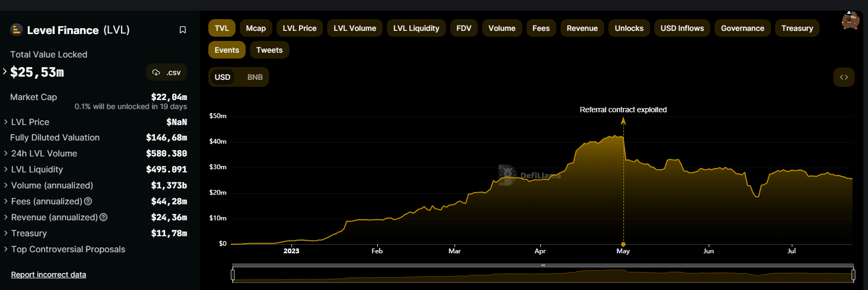
Task: Expand Top Controversial Proposals
Action: point(6,249)
